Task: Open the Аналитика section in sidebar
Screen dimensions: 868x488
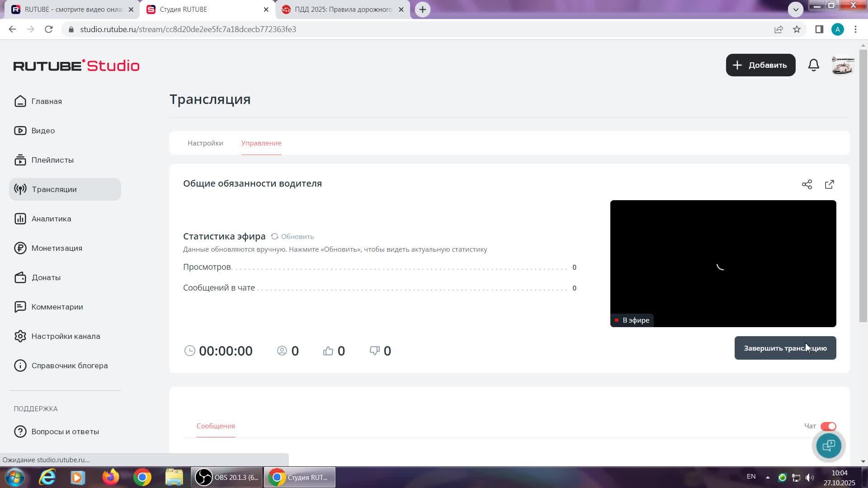Action: [51, 219]
